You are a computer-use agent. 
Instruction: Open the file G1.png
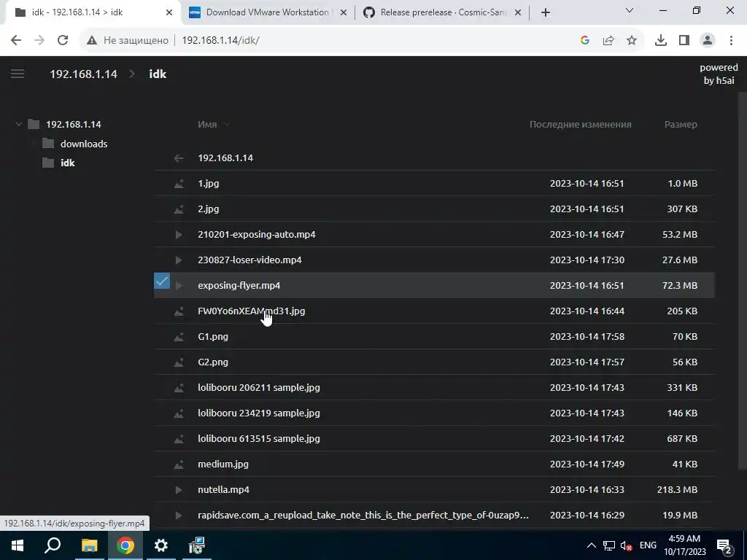coord(213,337)
